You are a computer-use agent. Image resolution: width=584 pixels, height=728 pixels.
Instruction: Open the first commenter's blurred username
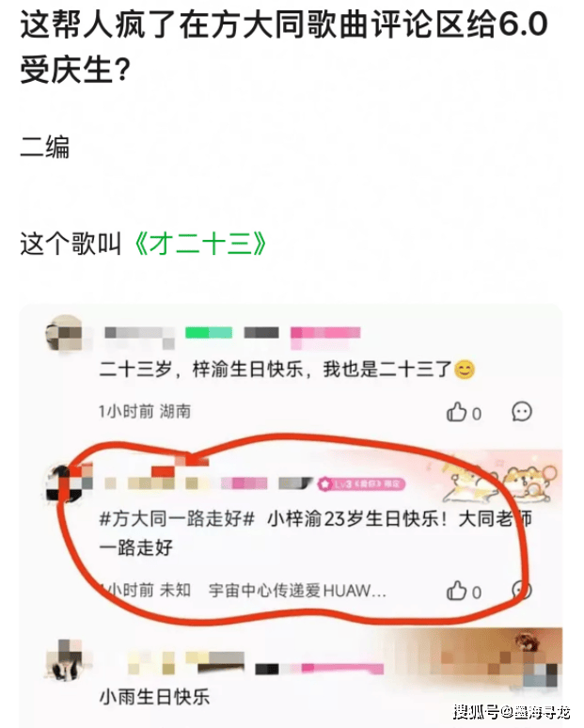click(x=140, y=336)
